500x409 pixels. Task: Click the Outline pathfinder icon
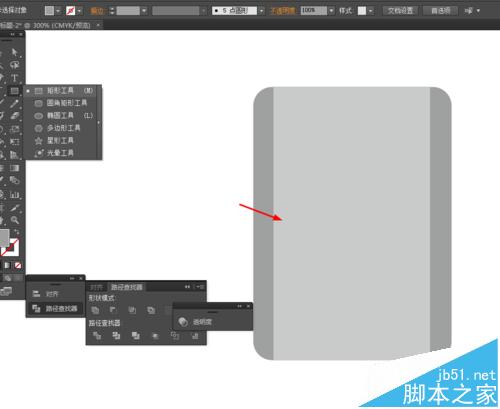[175, 336]
